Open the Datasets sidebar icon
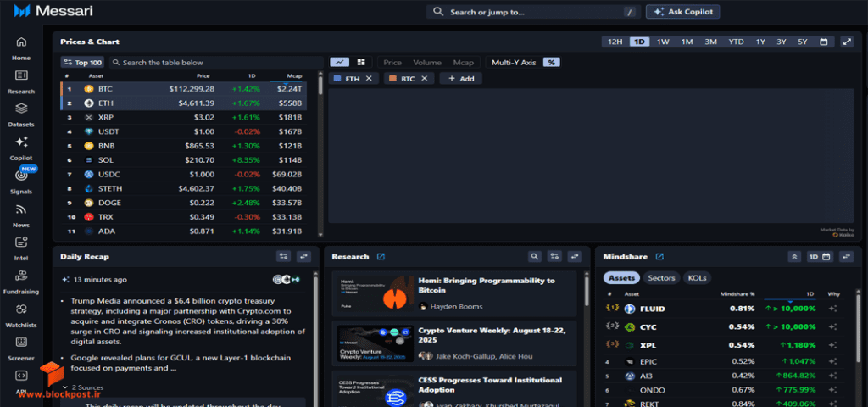The height and width of the screenshot is (407, 868). point(21,109)
